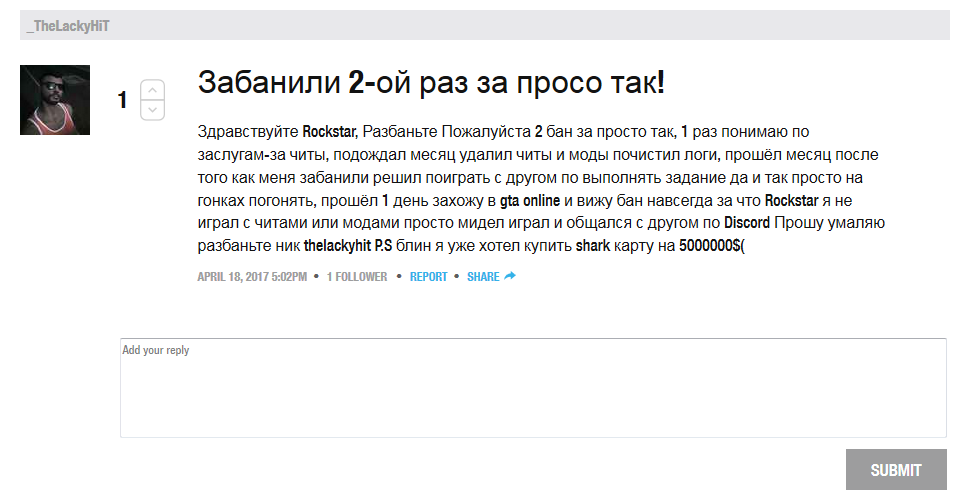This screenshot has height=499, width=967.
Task: Focus the 'Add your reply' text box
Action: coord(533,388)
